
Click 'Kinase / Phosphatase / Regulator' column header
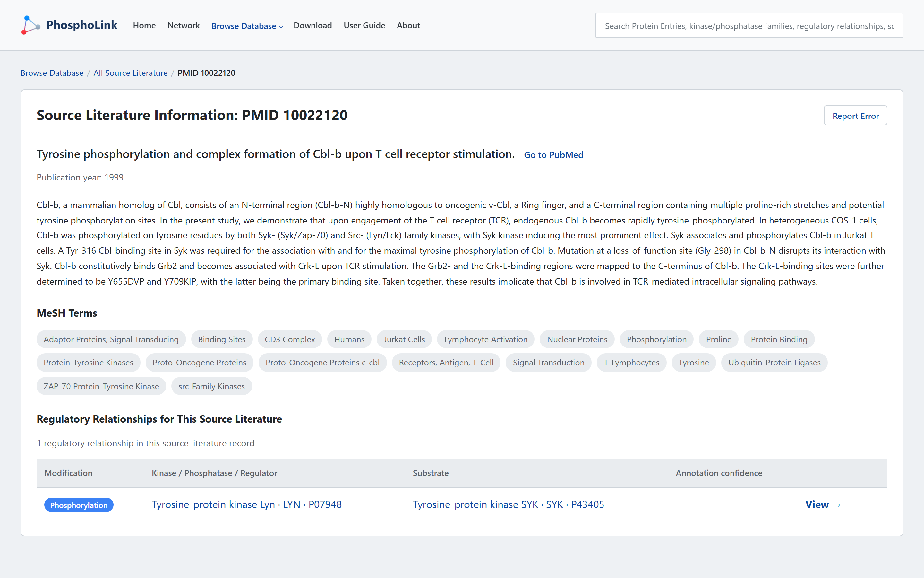tap(215, 473)
